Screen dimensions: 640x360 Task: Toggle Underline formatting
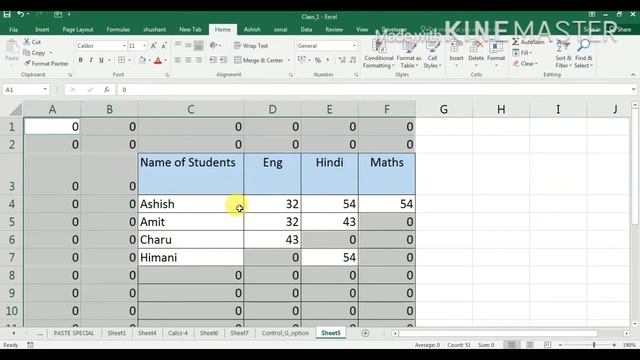[101, 60]
